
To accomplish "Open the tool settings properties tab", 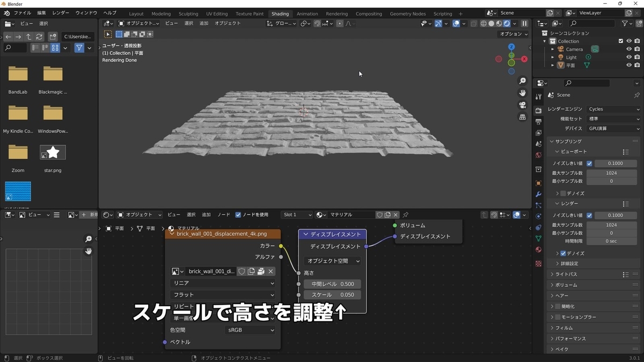I will point(538,97).
